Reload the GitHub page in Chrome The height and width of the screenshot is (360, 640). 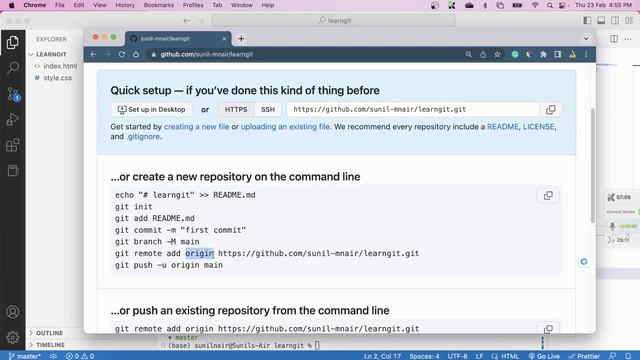click(122, 54)
